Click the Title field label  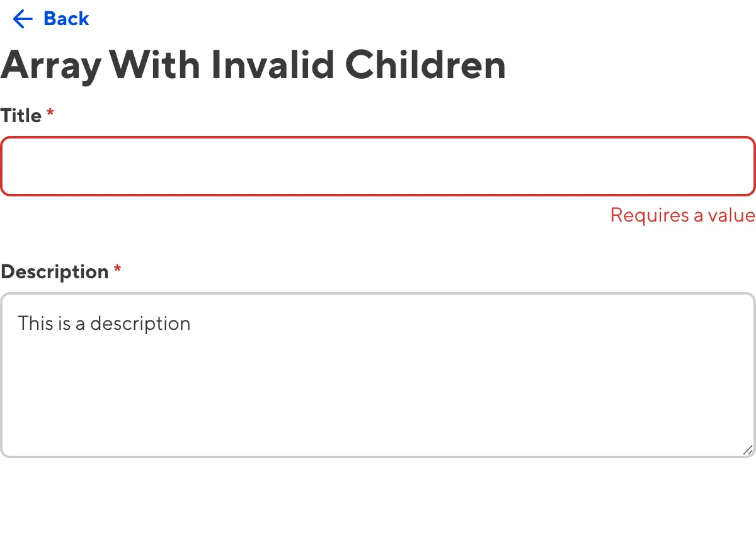pyautogui.click(x=21, y=116)
